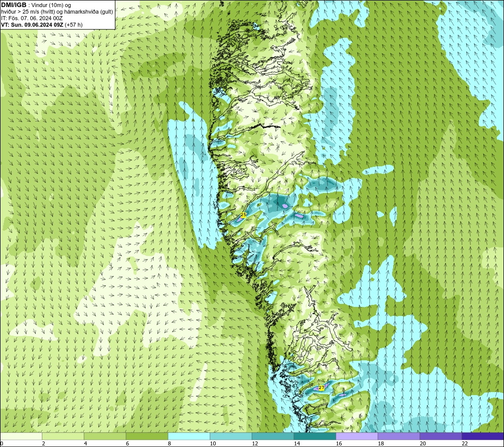Click the scale label '2'
This screenshot has width=504, height=447.
[43, 444]
